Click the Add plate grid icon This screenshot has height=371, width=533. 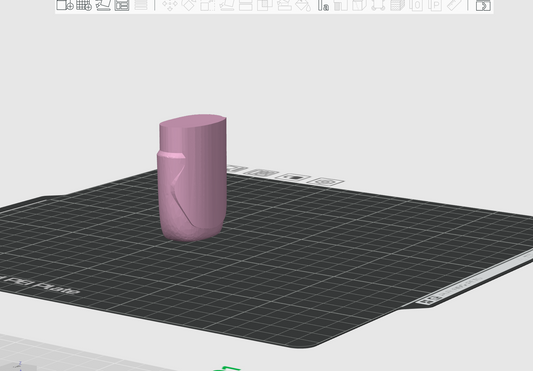click(x=84, y=5)
